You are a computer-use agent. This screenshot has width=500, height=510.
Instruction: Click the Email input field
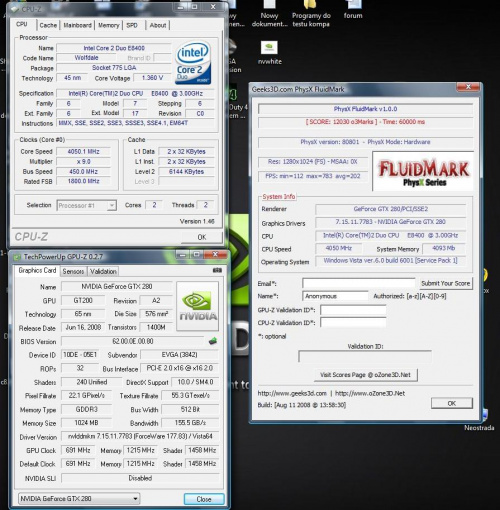(x=359, y=283)
